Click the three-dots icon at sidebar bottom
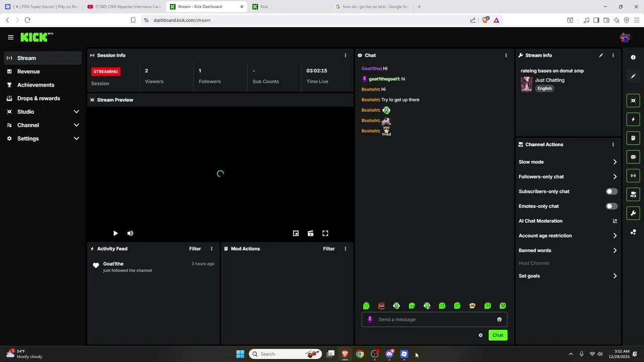Image resolution: width=644 pixels, height=362 pixels. tap(633, 232)
